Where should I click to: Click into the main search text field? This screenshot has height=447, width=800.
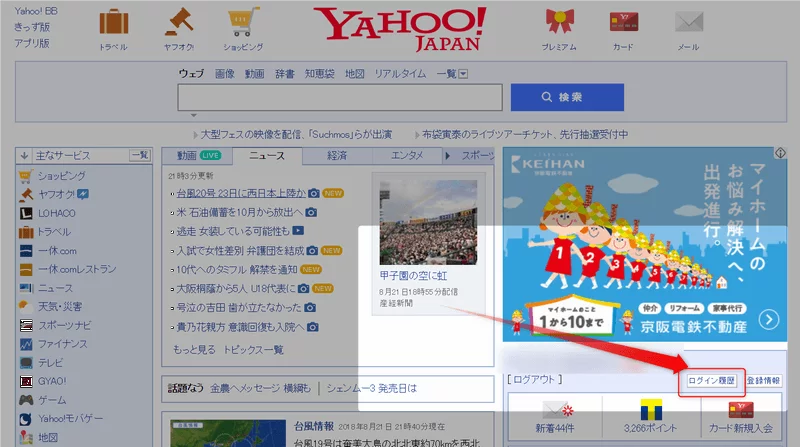click(x=340, y=97)
